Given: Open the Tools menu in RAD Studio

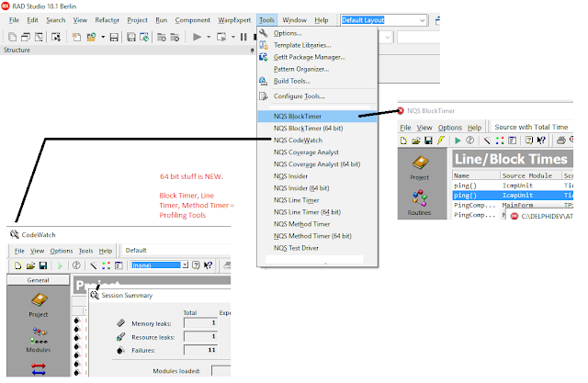Looking at the screenshot, I should tap(266, 20).
